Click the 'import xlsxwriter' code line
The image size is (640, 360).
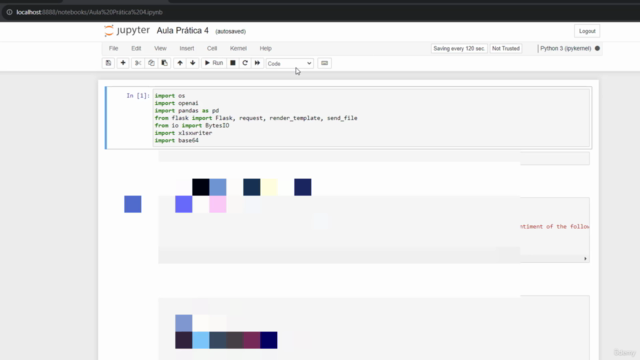pyautogui.click(x=183, y=133)
